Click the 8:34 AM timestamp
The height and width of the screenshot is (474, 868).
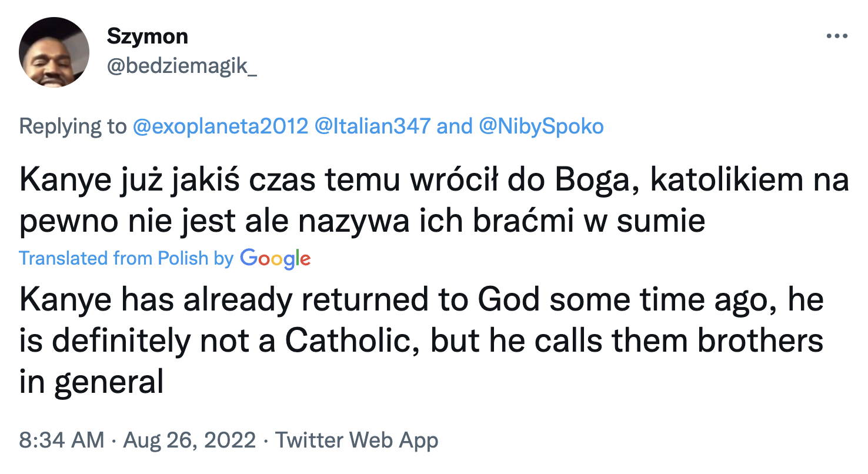click(62, 440)
